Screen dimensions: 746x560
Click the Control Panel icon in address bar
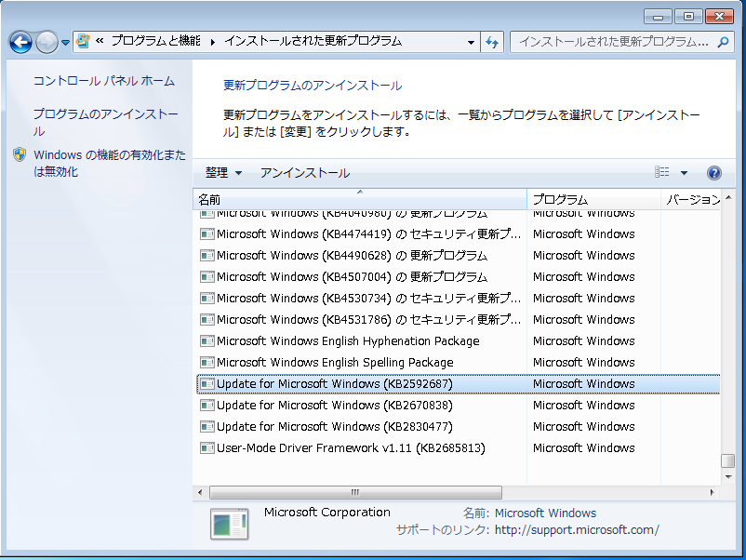[x=84, y=41]
